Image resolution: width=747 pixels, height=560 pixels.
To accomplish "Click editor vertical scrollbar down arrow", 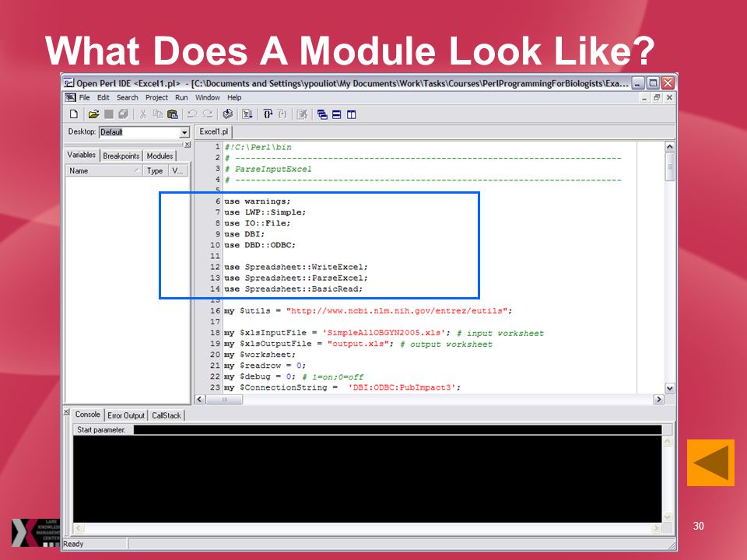I will click(x=670, y=388).
